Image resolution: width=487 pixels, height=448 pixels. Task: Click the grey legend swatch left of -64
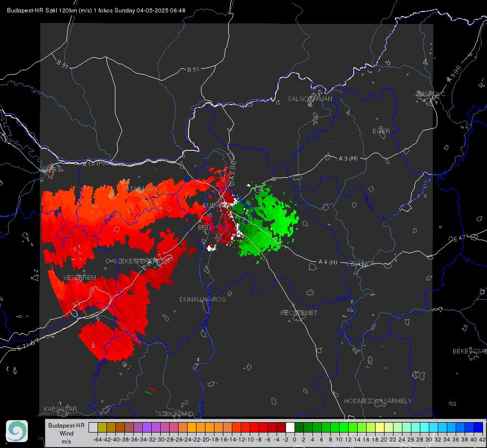click(x=93, y=427)
